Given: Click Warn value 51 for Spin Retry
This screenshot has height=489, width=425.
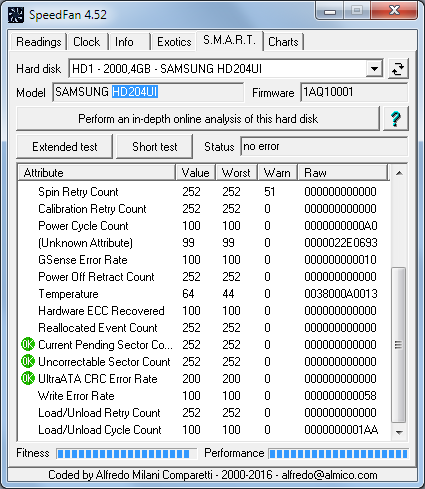Looking at the screenshot, I should tap(270, 192).
